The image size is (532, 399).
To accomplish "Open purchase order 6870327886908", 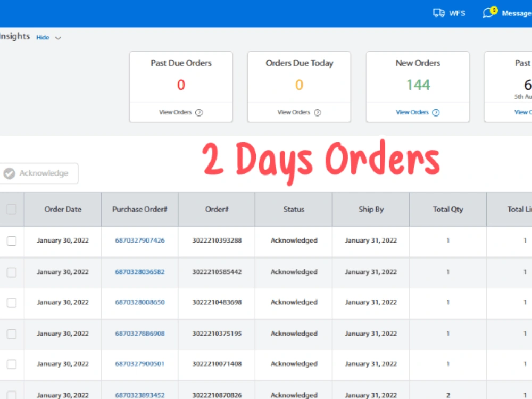I will click(x=140, y=334).
